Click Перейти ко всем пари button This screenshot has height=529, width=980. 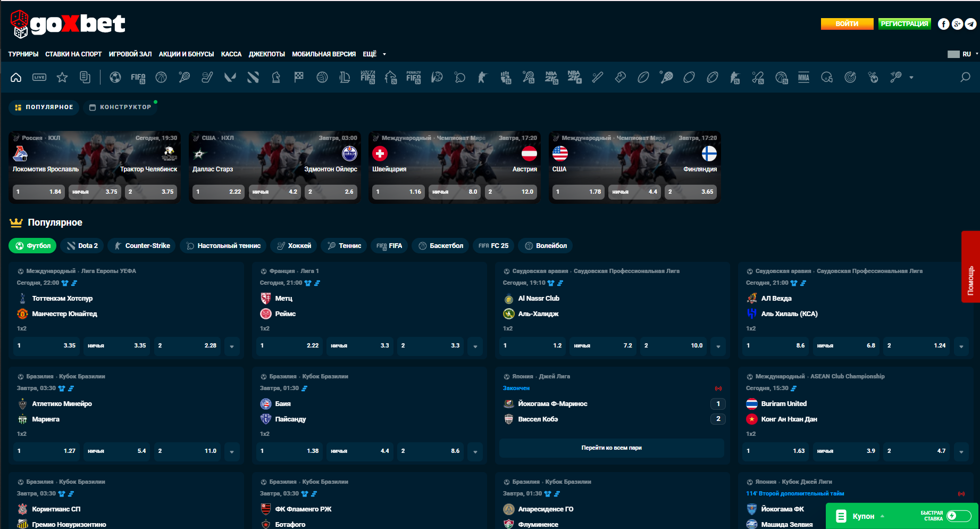(x=612, y=448)
